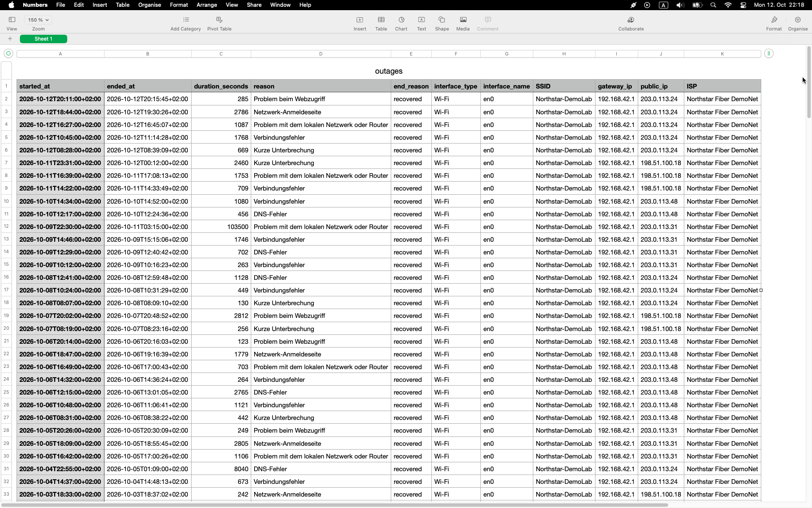Select cell with duration 103500
This screenshot has width=812, height=508.
(x=221, y=227)
